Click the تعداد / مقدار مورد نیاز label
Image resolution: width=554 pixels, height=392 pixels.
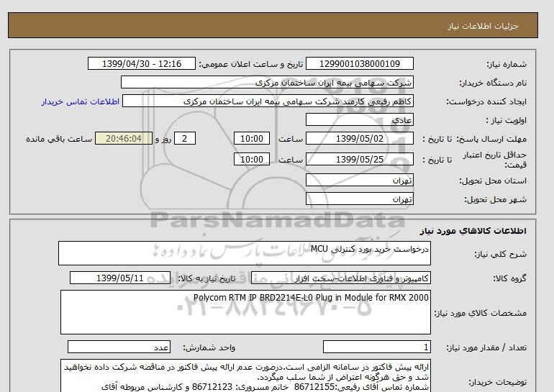pyautogui.click(x=486, y=347)
